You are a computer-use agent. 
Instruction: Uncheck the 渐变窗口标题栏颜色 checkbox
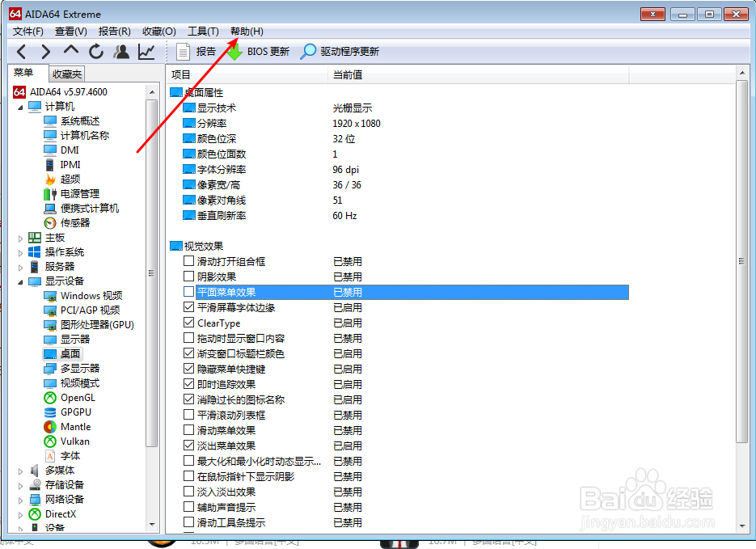(x=189, y=353)
